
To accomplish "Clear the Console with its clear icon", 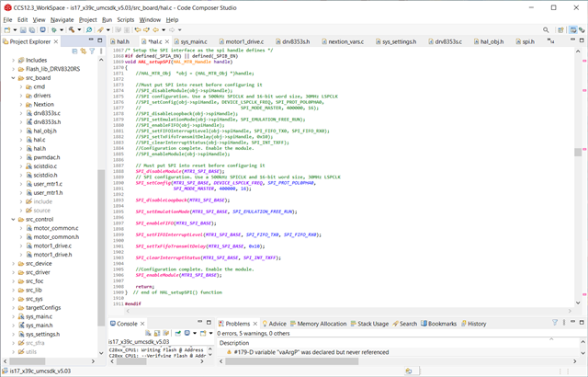I will [x=148, y=333].
